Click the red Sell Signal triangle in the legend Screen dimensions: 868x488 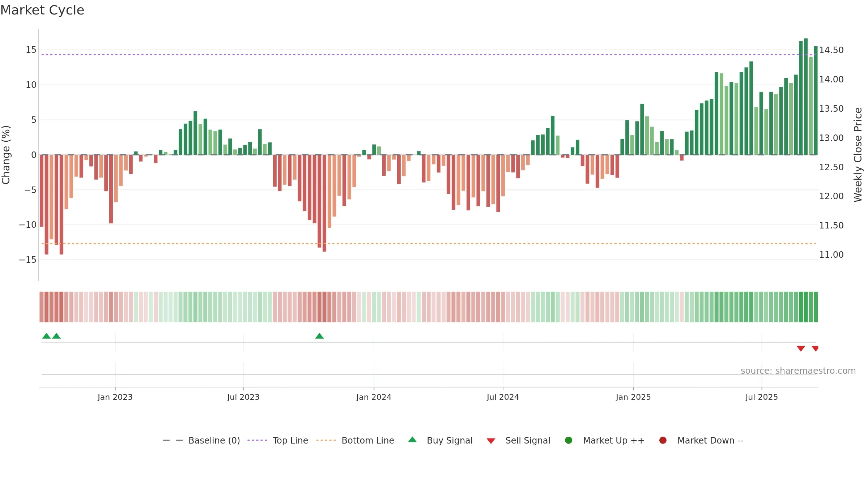pos(491,441)
